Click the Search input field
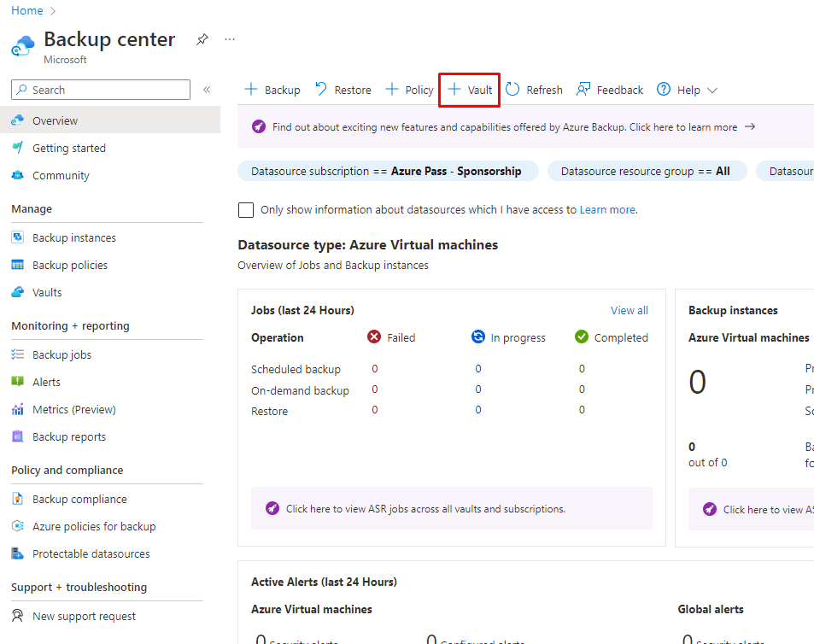This screenshot has height=644, width=814. pos(101,90)
